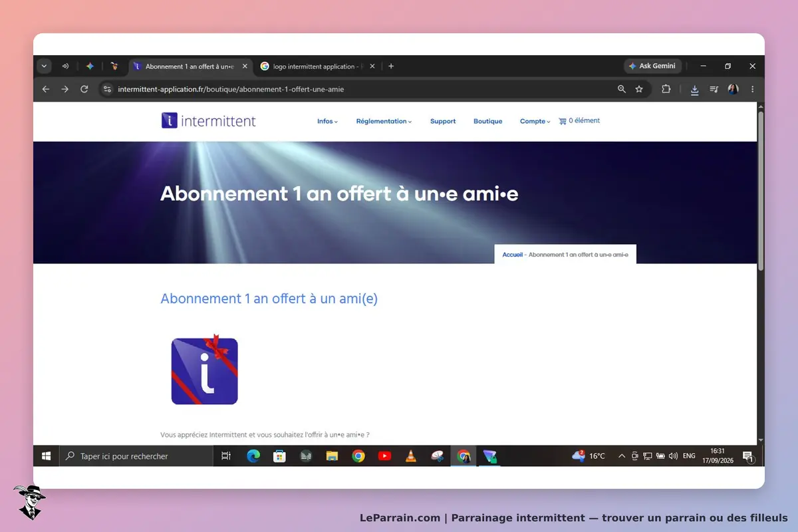Viewport: 798px width, 532px height.
Task: Launch Microsoft Edge from taskbar
Action: 253,456
